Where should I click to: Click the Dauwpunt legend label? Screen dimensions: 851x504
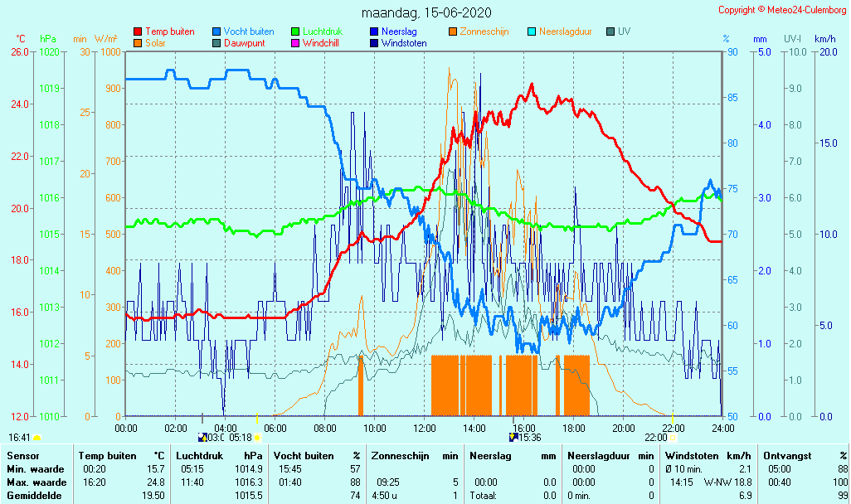pos(244,43)
